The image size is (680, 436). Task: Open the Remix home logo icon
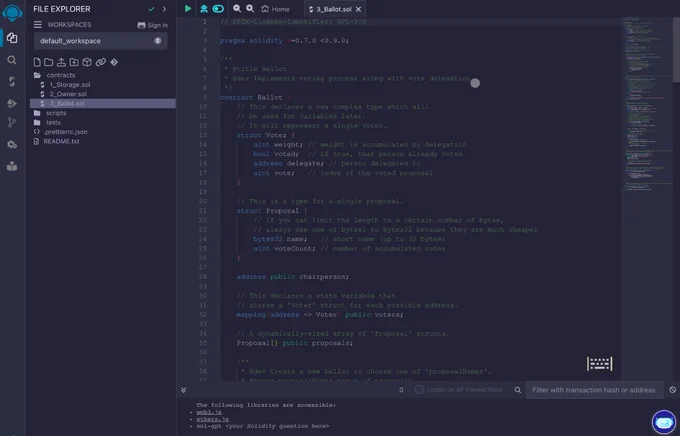coord(12,12)
